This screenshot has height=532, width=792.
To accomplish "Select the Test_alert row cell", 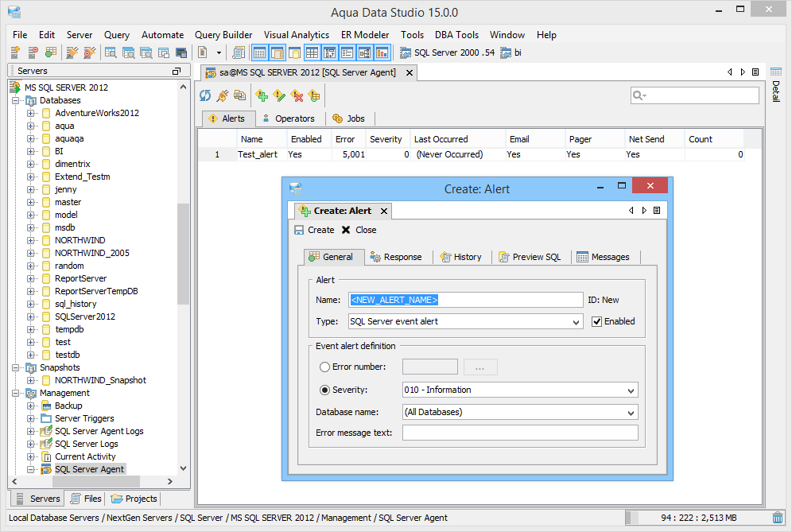I will click(x=258, y=154).
